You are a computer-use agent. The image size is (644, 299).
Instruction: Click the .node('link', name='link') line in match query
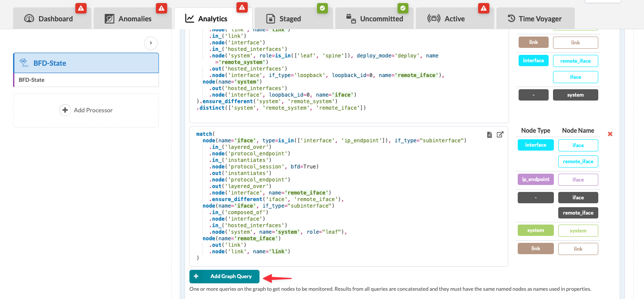click(250, 252)
